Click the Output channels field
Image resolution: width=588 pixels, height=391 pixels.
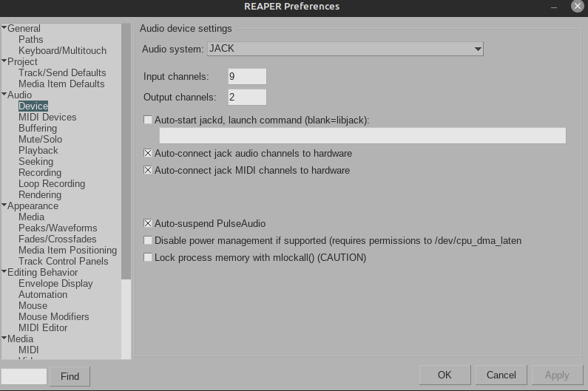tap(247, 97)
